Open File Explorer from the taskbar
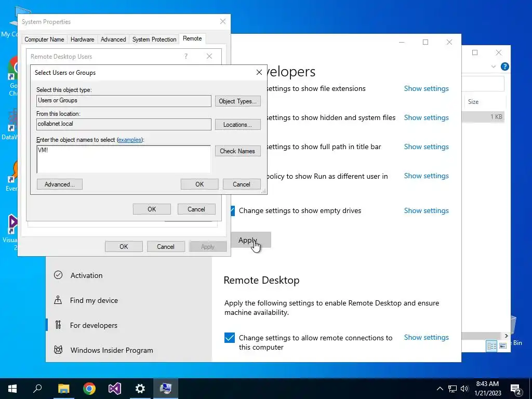 coord(63,389)
